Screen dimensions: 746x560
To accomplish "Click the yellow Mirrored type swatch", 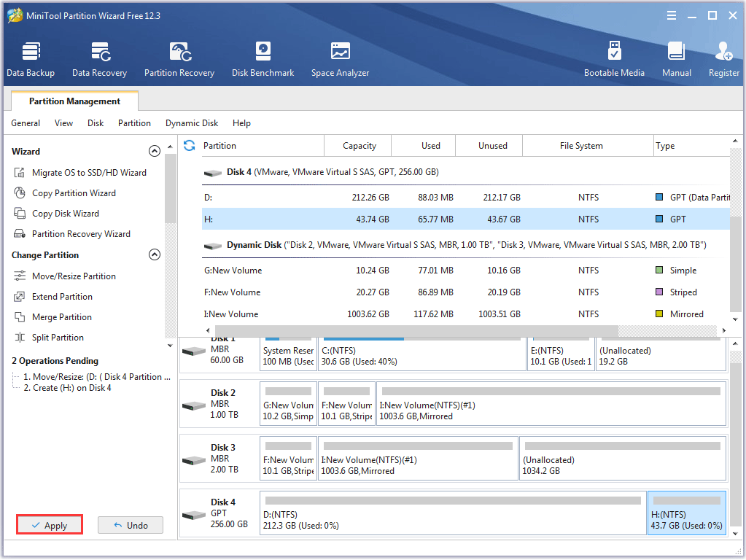I will click(x=659, y=314).
